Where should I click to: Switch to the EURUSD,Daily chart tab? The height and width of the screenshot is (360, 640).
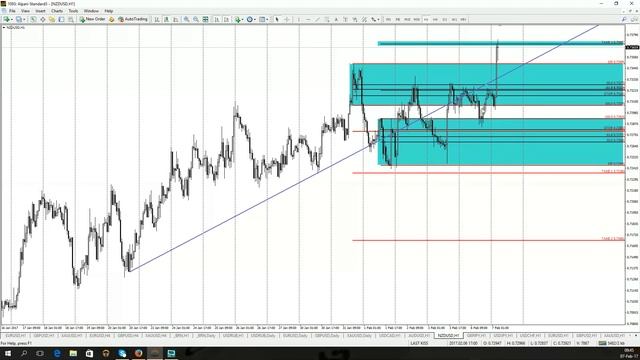coord(295,336)
